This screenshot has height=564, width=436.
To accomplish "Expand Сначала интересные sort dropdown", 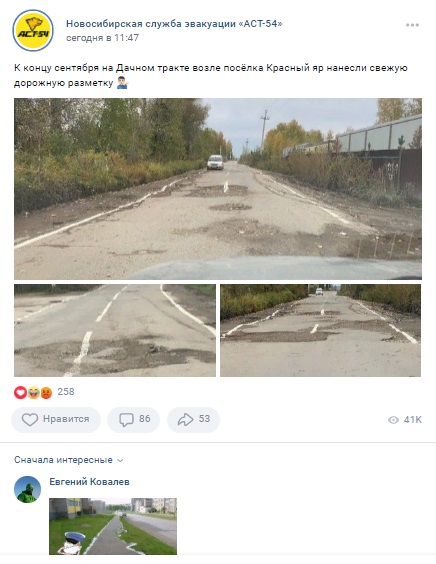I will click(x=69, y=460).
